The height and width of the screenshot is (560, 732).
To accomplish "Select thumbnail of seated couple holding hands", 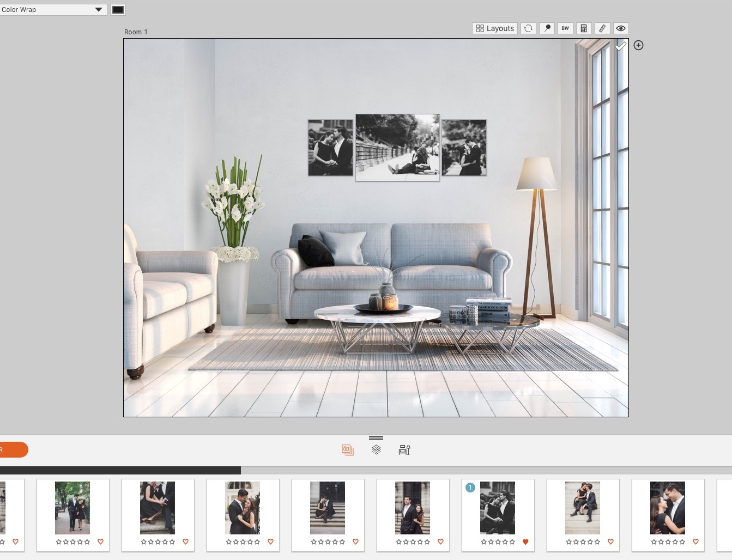I will [158, 508].
